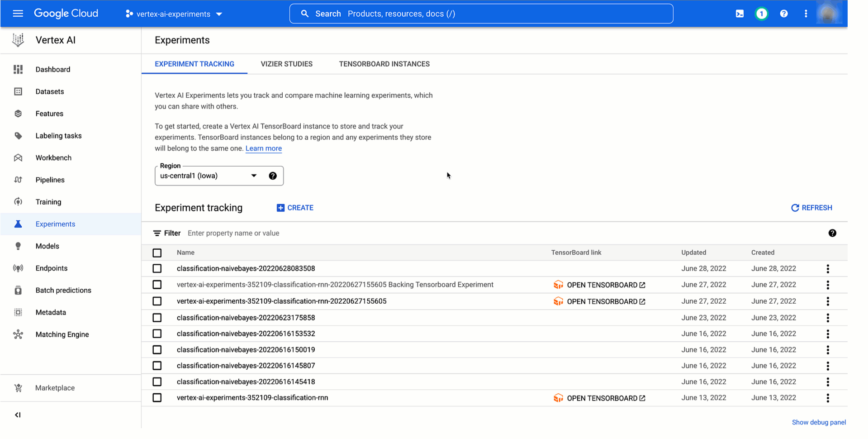The height and width of the screenshot is (439, 868).
Task: Open the hamburger navigation menu
Action: click(18, 14)
